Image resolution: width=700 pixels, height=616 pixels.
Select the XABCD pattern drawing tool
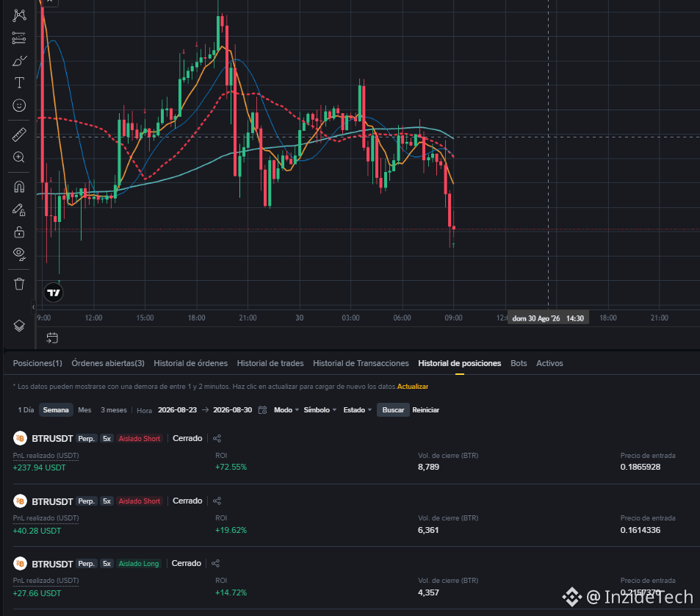click(19, 15)
